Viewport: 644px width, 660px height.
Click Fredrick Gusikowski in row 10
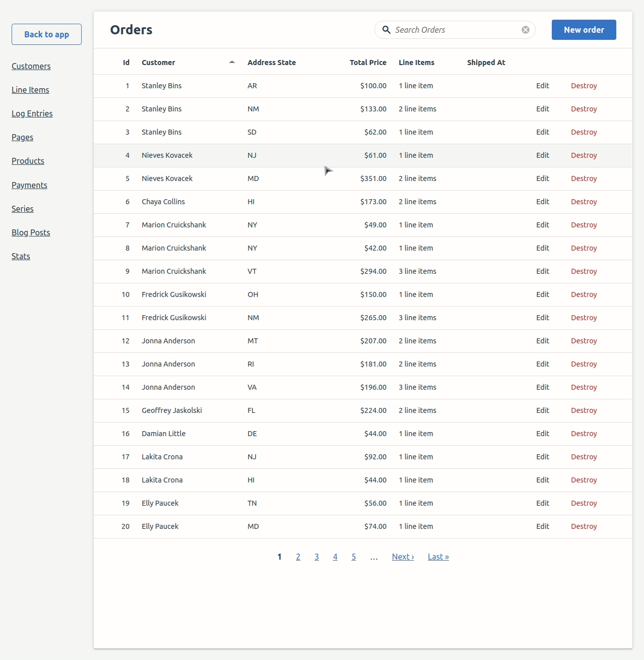174,294
